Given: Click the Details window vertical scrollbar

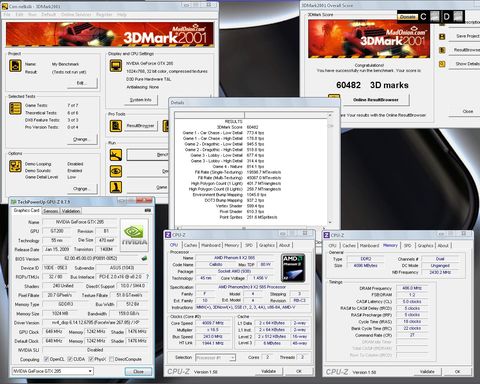Looking at the screenshot, I should 330,168.
